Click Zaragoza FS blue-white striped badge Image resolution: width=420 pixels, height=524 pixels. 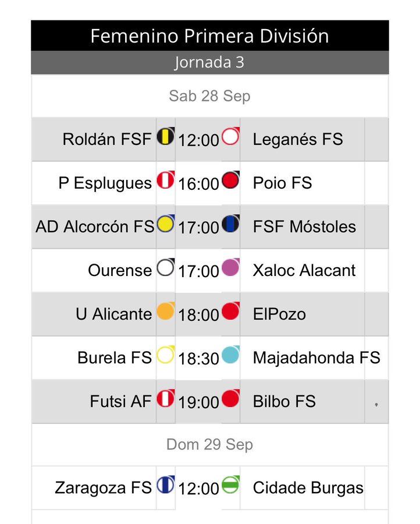(x=166, y=484)
